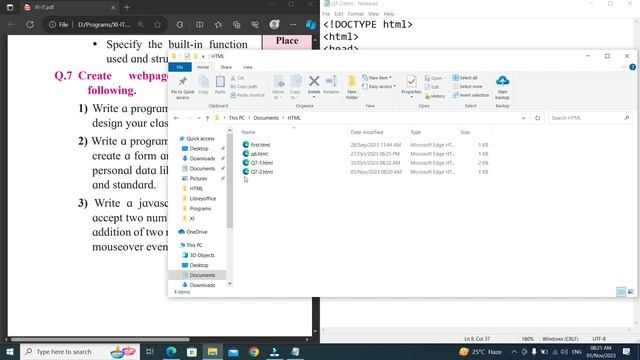
Task: Select the Q7-1.html file
Action: pos(258,163)
